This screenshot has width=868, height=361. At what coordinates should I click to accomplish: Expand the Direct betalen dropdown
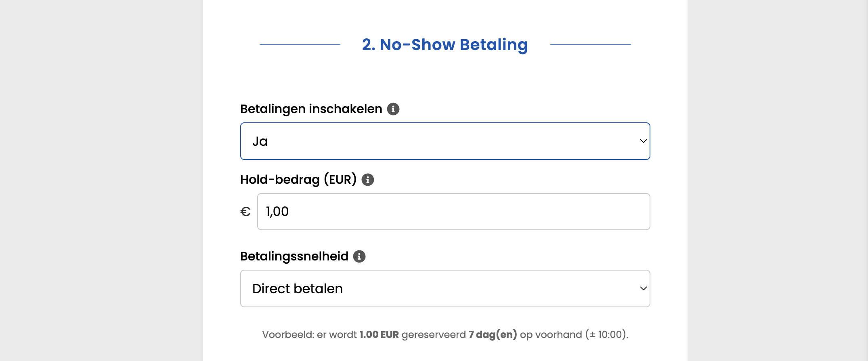pyautogui.click(x=445, y=289)
